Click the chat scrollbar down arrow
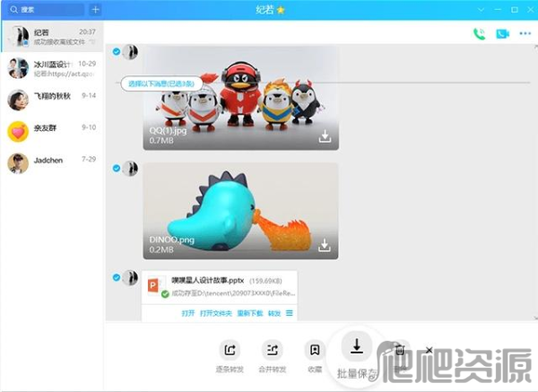538x392 pixels. pyautogui.click(x=535, y=318)
